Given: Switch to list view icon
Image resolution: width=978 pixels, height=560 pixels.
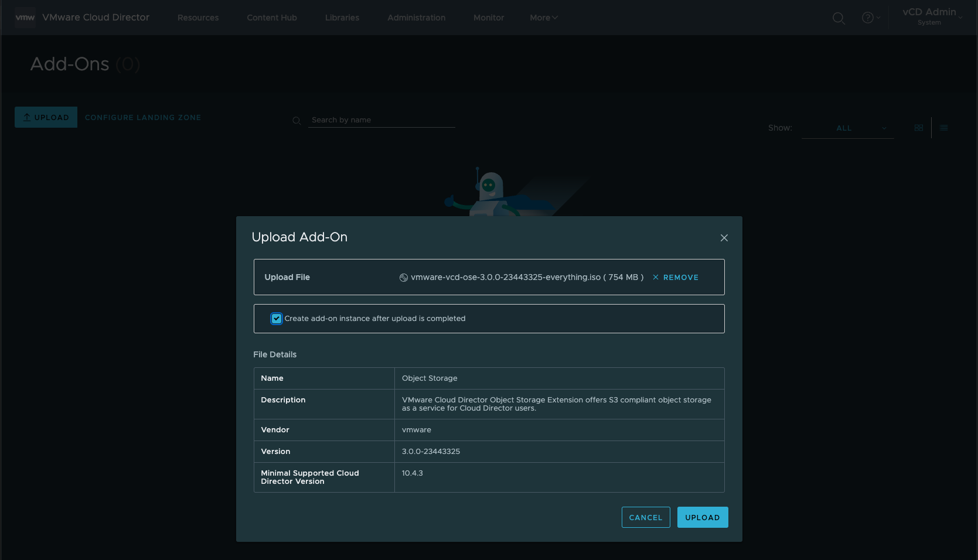Looking at the screenshot, I should coord(943,128).
